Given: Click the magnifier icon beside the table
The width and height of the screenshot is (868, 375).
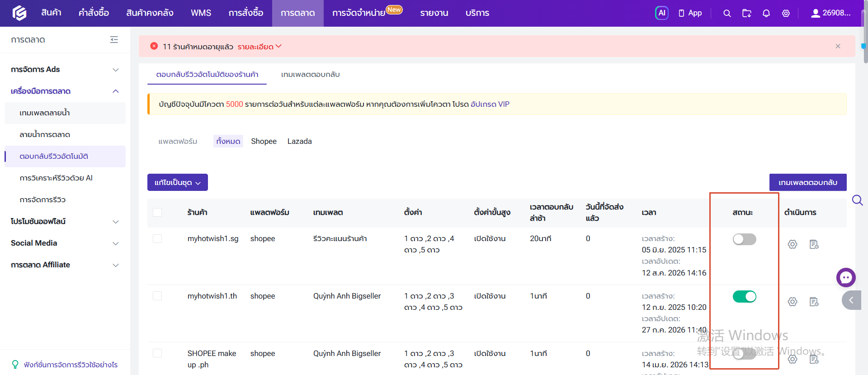Looking at the screenshot, I should (857, 200).
